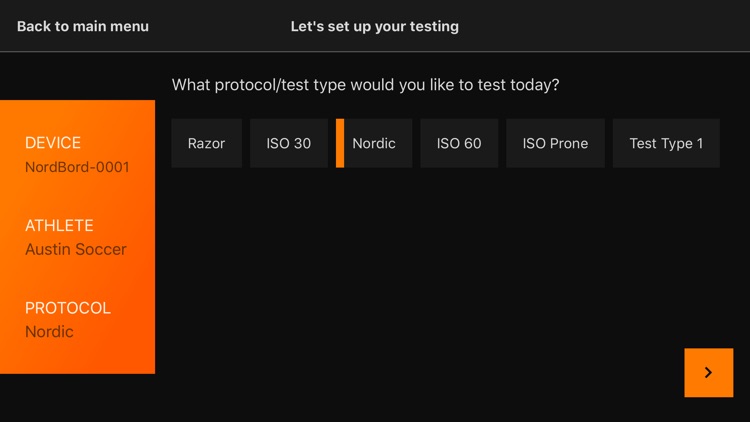Screen dimensions: 750x422
Task: Click the NordBord-0001 device name
Action: pos(77,167)
